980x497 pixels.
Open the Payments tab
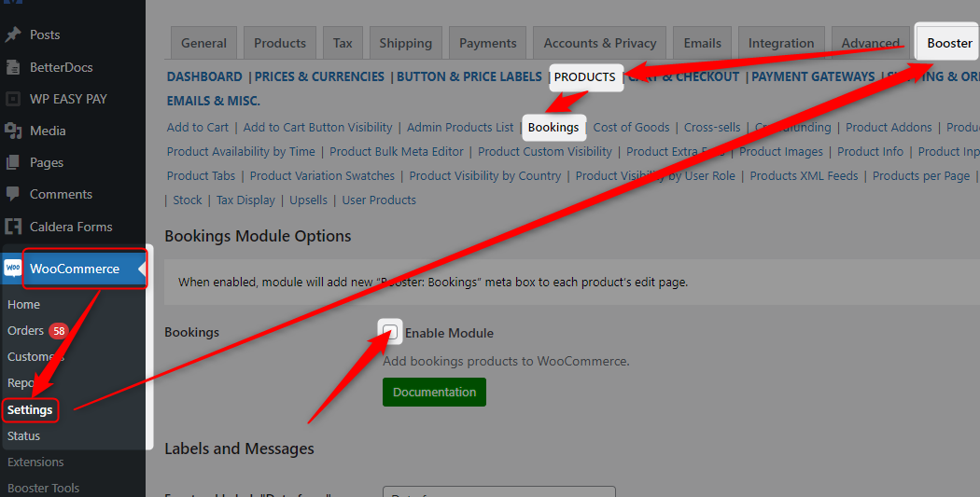[x=488, y=43]
